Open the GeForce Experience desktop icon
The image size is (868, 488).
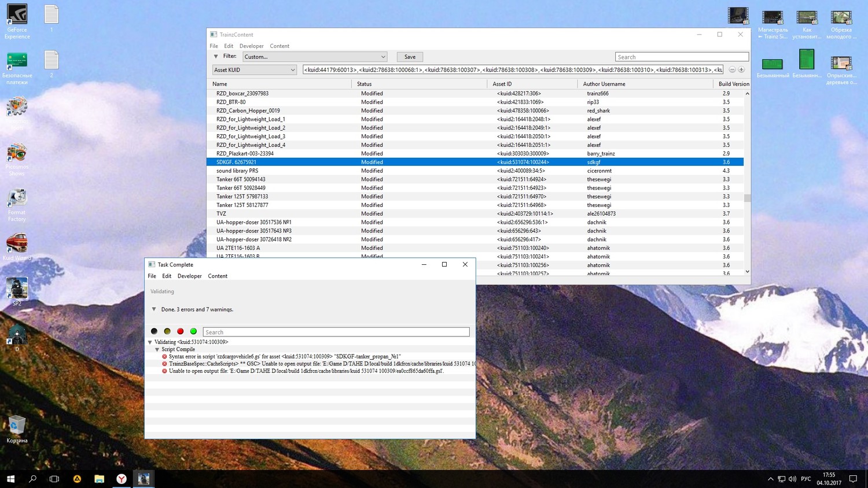17,22
